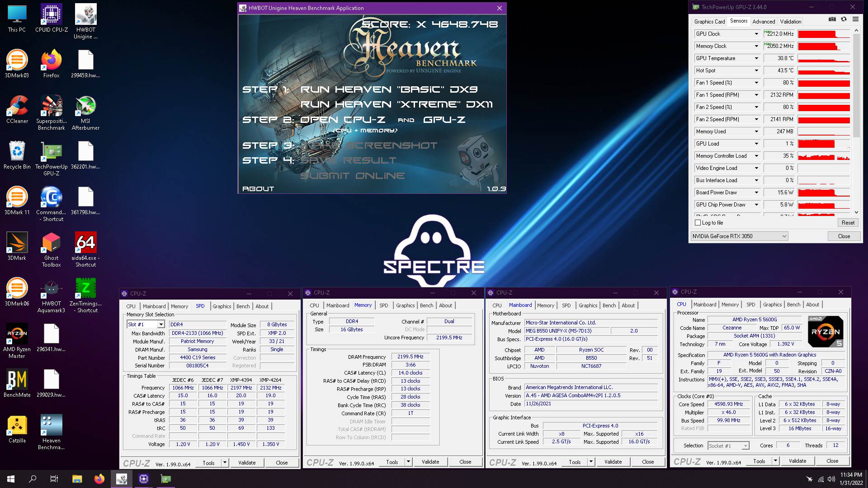Image resolution: width=868 pixels, height=488 pixels.
Task: Click the volume icon in system tray
Action: 831,479
